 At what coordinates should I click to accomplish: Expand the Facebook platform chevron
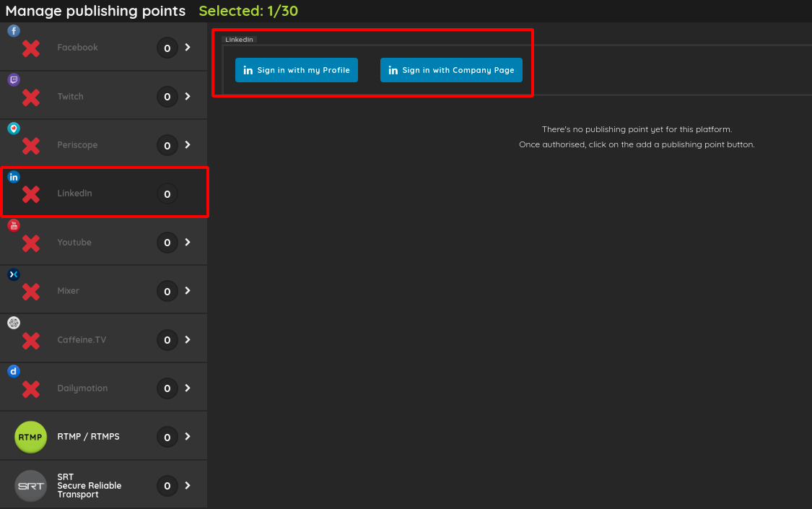coord(188,48)
